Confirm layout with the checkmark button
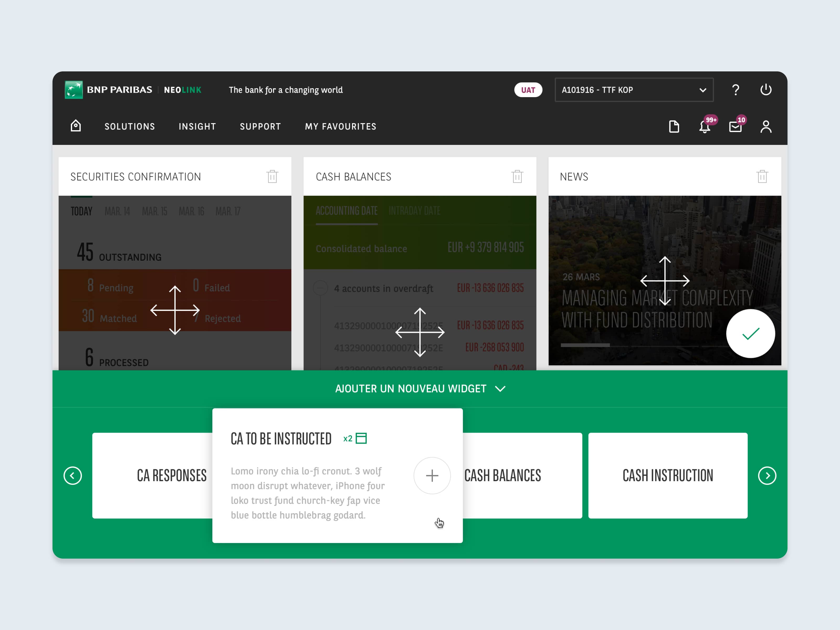The image size is (840, 630). [x=750, y=333]
